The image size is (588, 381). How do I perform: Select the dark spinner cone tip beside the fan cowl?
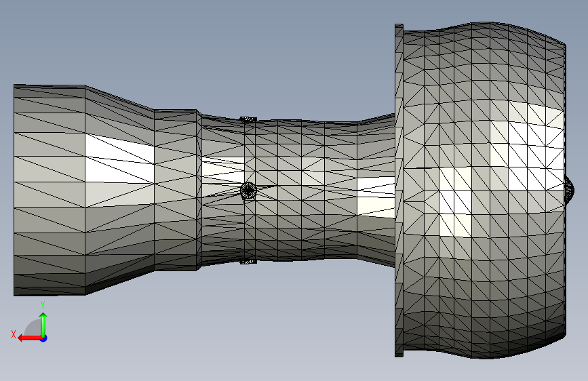coord(569,190)
